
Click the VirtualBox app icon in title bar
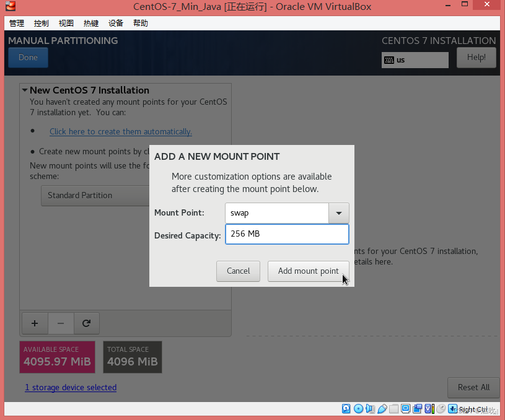pos(11,6)
